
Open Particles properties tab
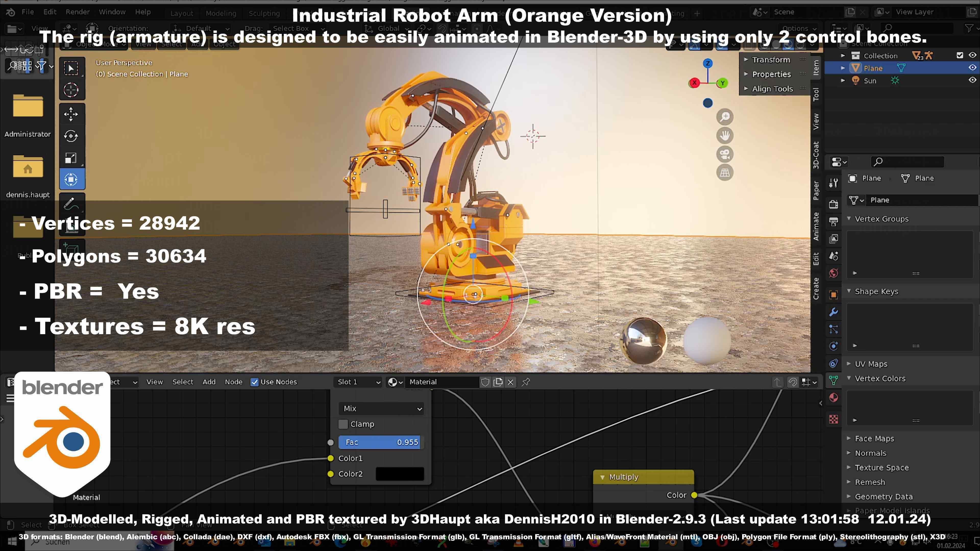tap(834, 329)
